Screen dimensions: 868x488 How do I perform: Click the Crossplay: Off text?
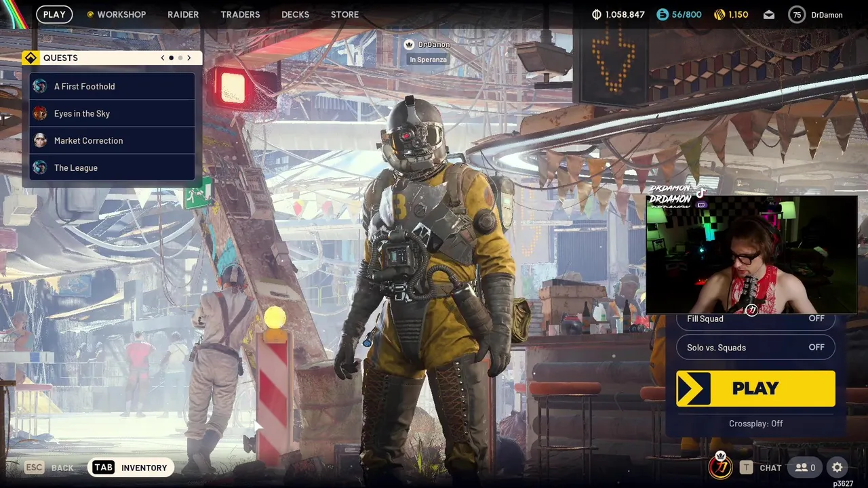click(755, 424)
